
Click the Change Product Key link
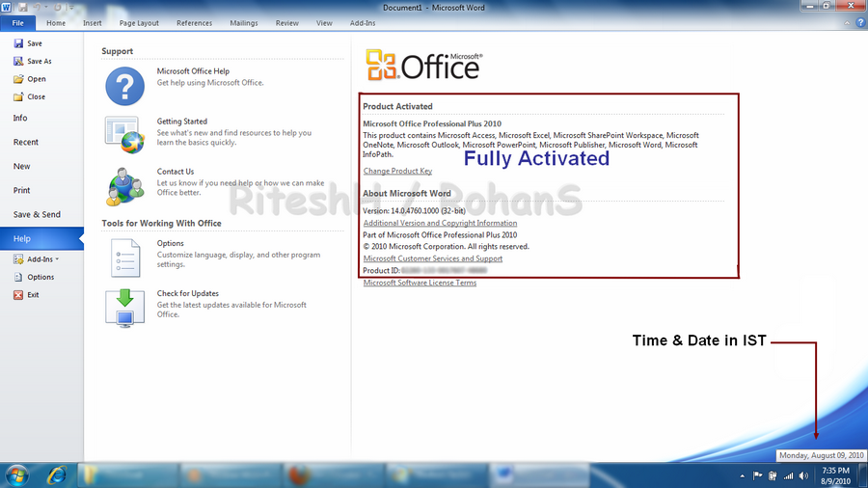(397, 171)
